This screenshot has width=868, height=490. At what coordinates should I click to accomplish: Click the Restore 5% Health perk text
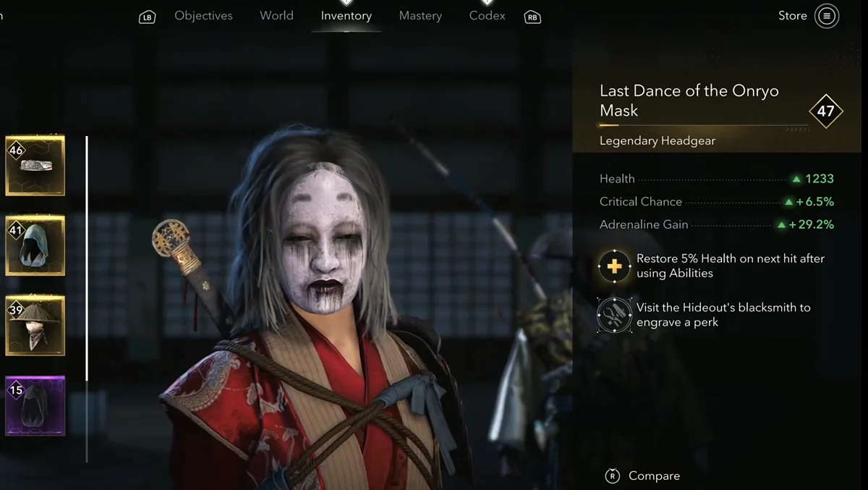731,266
